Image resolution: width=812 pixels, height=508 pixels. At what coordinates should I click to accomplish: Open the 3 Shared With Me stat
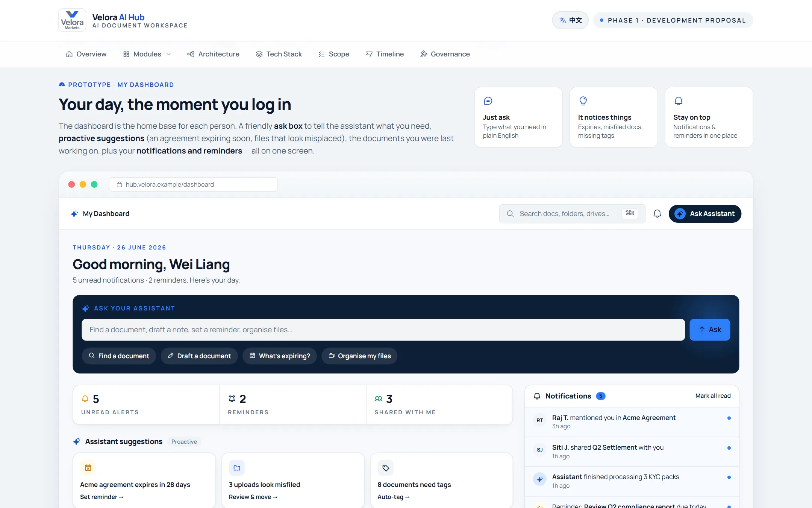click(x=439, y=405)
